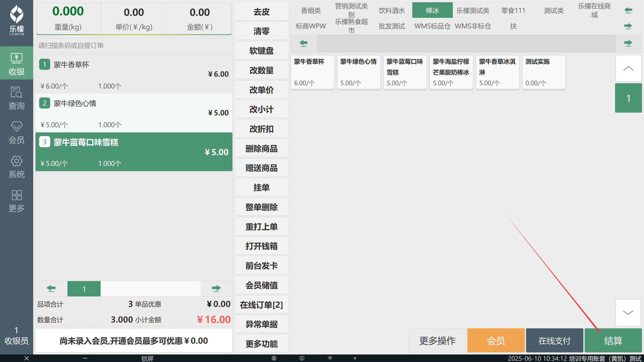This screenshot has width=644, height=362.
Task: Click product grid page number 1
Action: click(x=628, y=98)
